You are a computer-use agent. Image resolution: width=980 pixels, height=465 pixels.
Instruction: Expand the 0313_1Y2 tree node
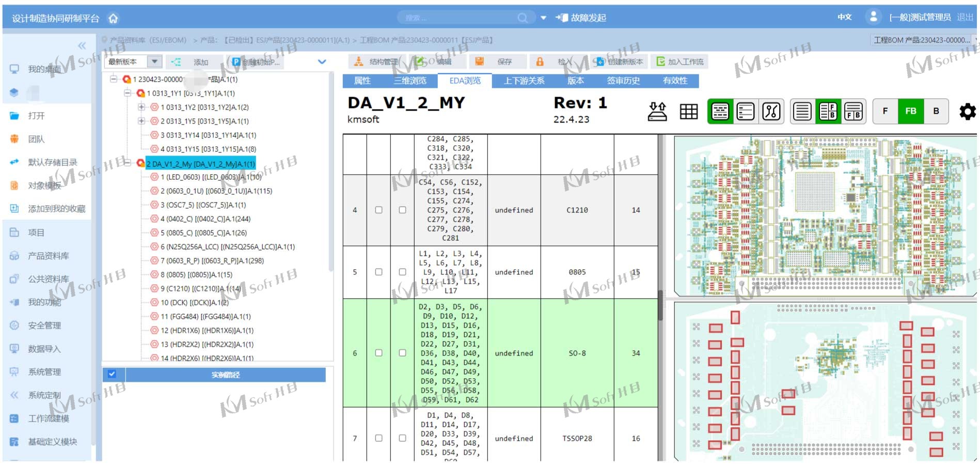pos(140,107)
